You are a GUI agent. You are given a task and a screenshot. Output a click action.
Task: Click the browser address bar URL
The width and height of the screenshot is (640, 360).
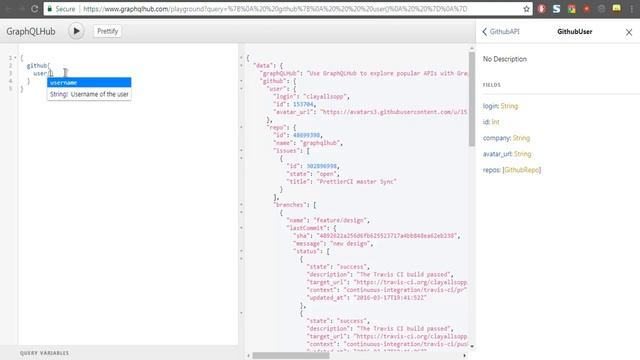point(275,9)
